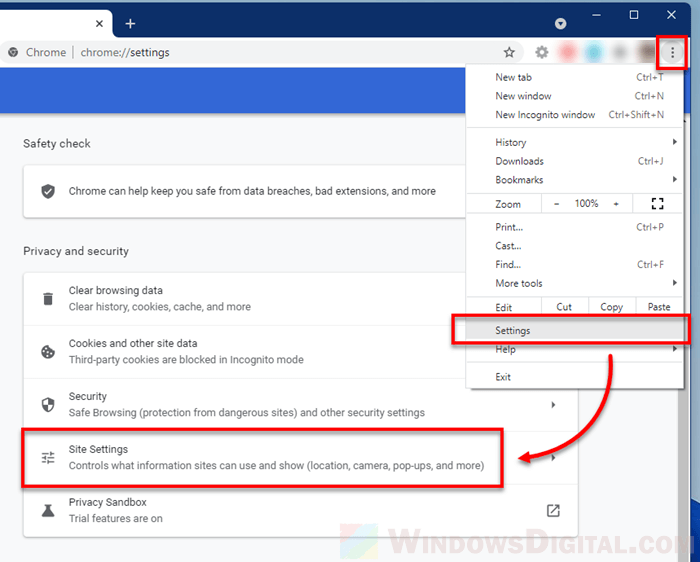Bookmark this page with the star icon
Screen dimensions: 700x562
click(509, 53)
